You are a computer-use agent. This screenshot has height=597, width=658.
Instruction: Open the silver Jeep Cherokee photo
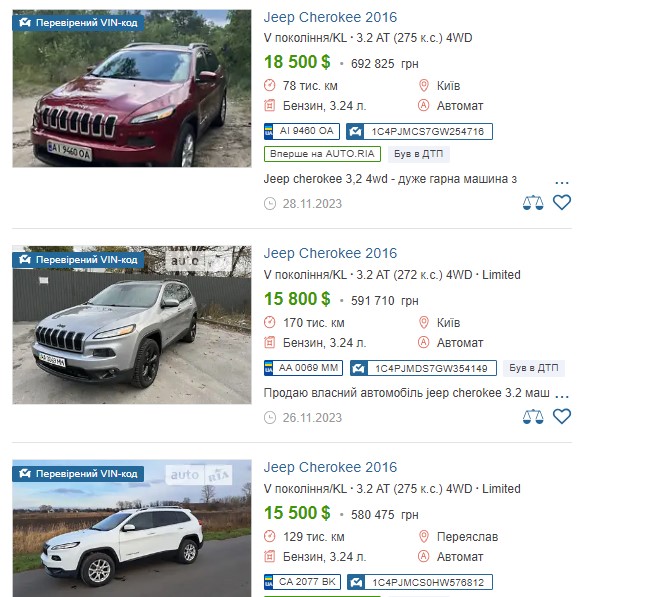coord(132,325)
